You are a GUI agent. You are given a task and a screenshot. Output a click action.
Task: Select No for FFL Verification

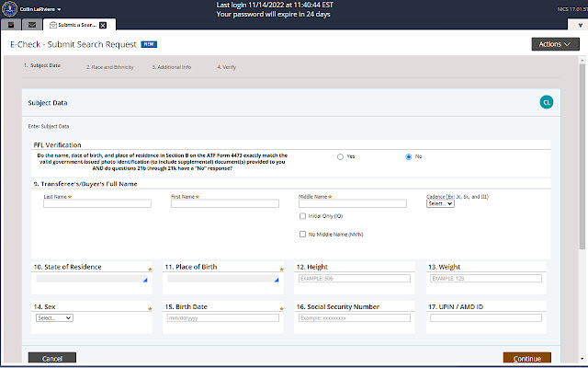click(409, 156)
